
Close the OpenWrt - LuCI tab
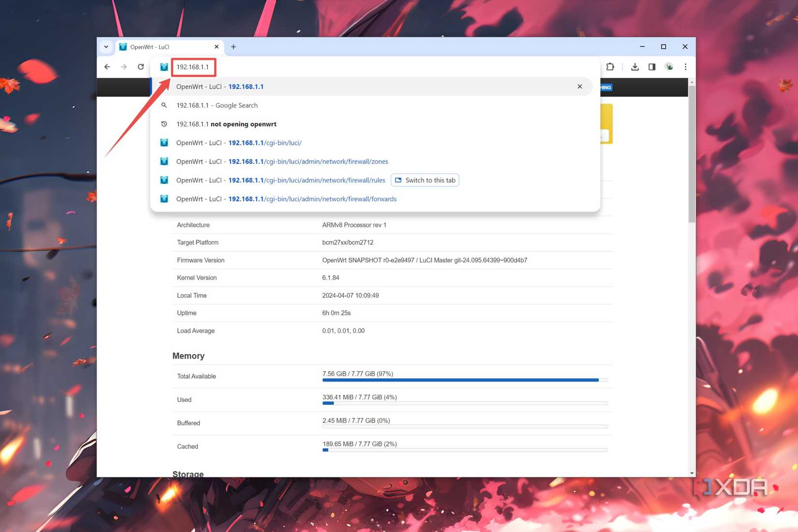coord(216,47)
